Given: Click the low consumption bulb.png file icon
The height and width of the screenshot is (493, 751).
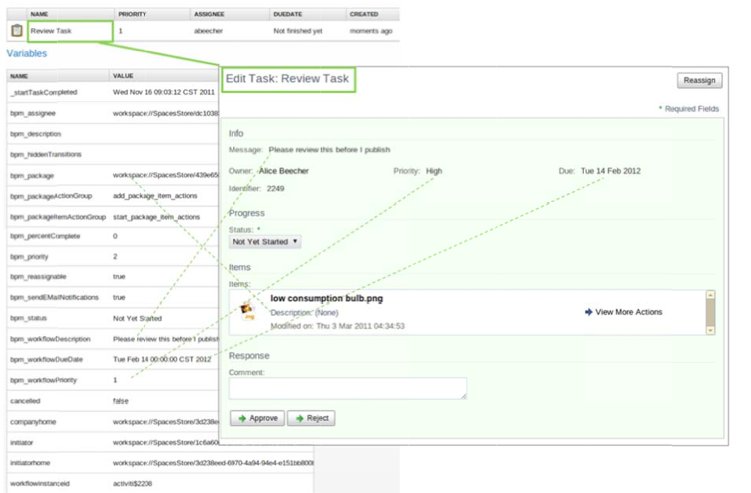Looking at the screenshot, I should coord(248,308).
